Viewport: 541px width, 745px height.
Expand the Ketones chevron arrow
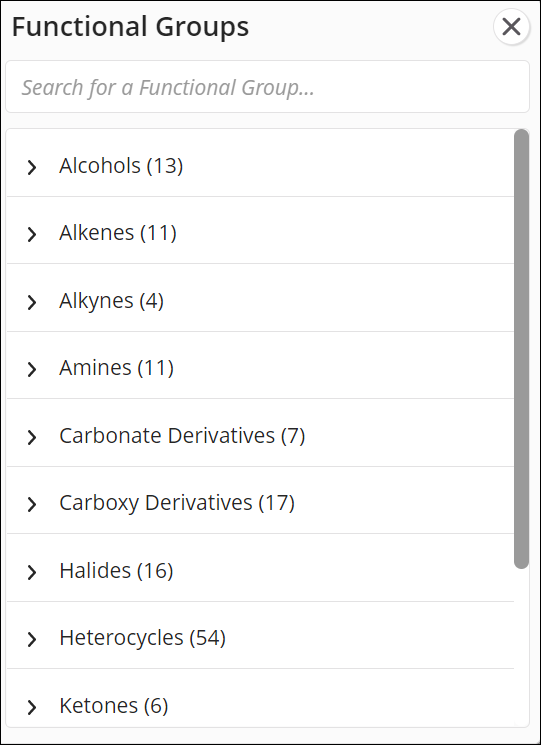click(x=32, y=707)
